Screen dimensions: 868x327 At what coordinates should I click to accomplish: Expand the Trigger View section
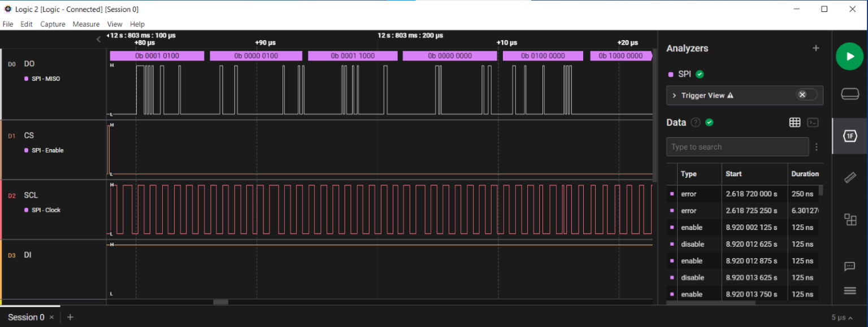point(674,95)
